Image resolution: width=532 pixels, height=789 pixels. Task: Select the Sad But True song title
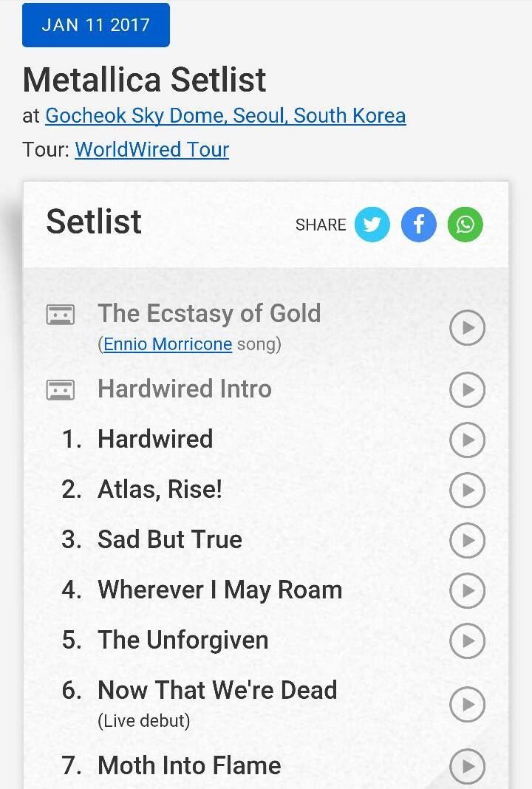pos(170,539)
